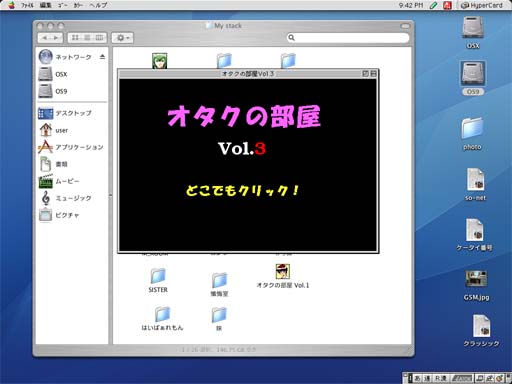Select GSM.jpg on the desktop

476,285
